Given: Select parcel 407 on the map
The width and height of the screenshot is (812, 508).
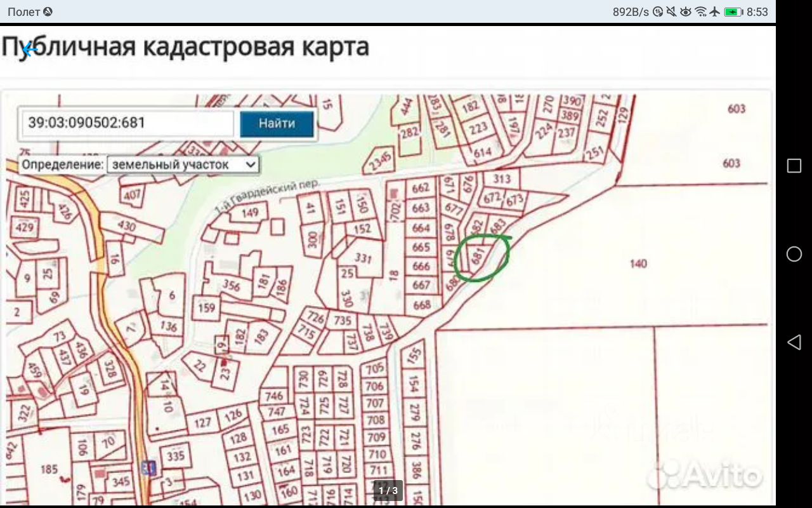Looking at the screenshot, I should (132, 195).
